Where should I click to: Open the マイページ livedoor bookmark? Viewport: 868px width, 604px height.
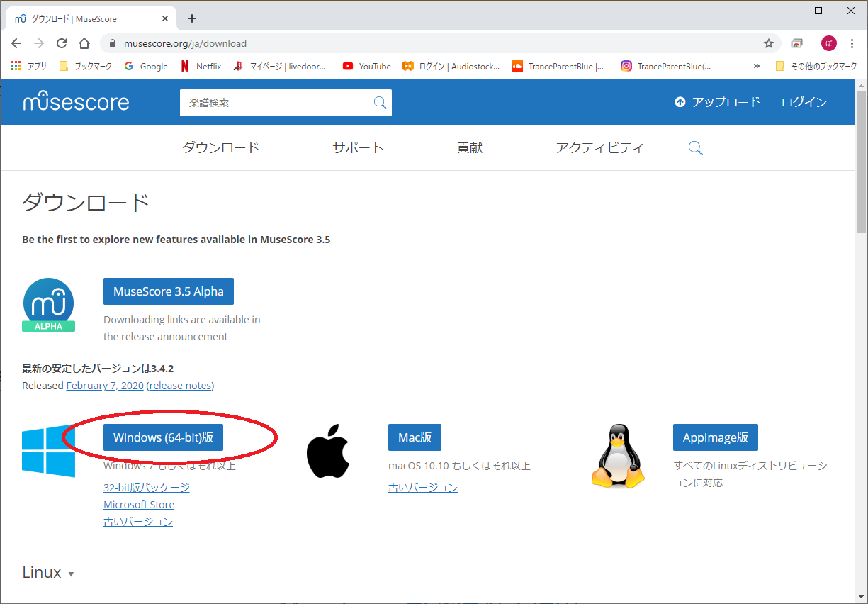[x=279, y=66]
